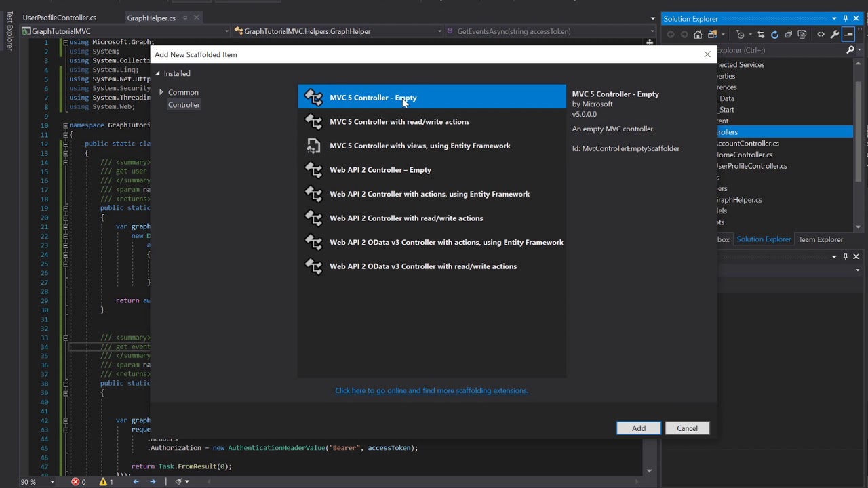Refresh the Solution Explorer
Viewport: 868px width, 488px height.
tap(774, 35)
